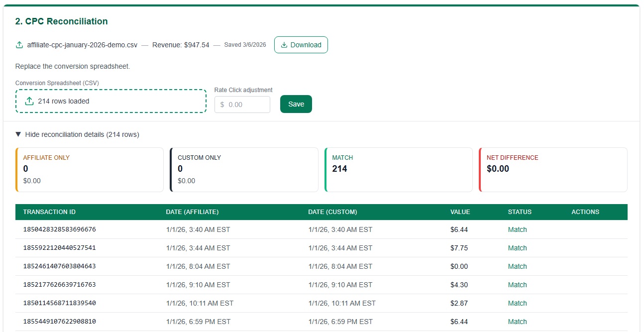Click the custom date 1/1/26, 3:40 AM EST
This screenshot has height=332, width=644.
[x=340, y=229]
